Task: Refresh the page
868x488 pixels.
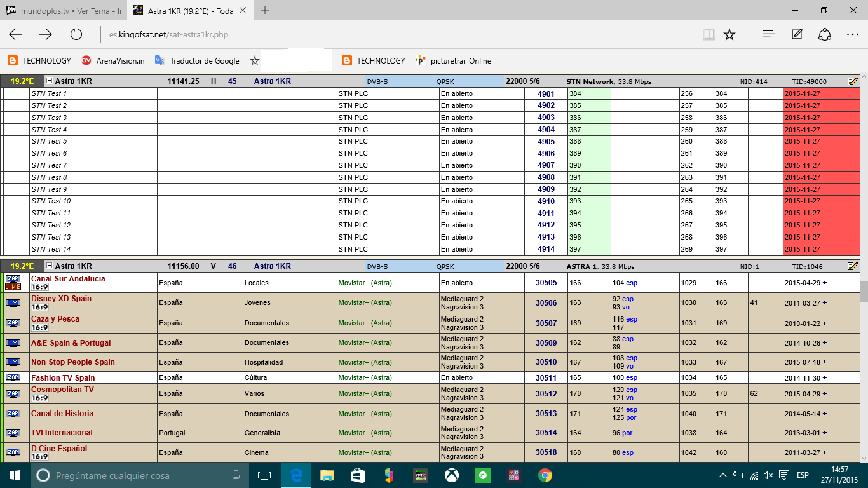Action: point(76,35)
